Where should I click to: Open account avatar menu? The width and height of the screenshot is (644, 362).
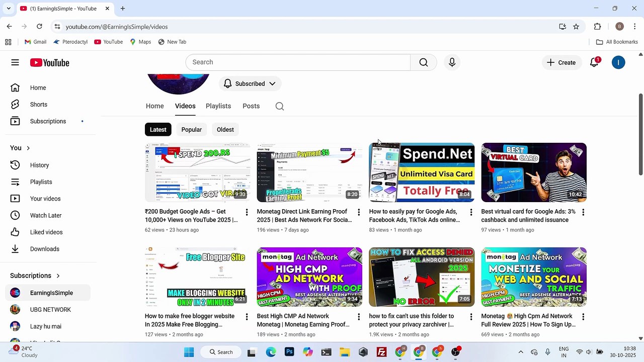618,62
